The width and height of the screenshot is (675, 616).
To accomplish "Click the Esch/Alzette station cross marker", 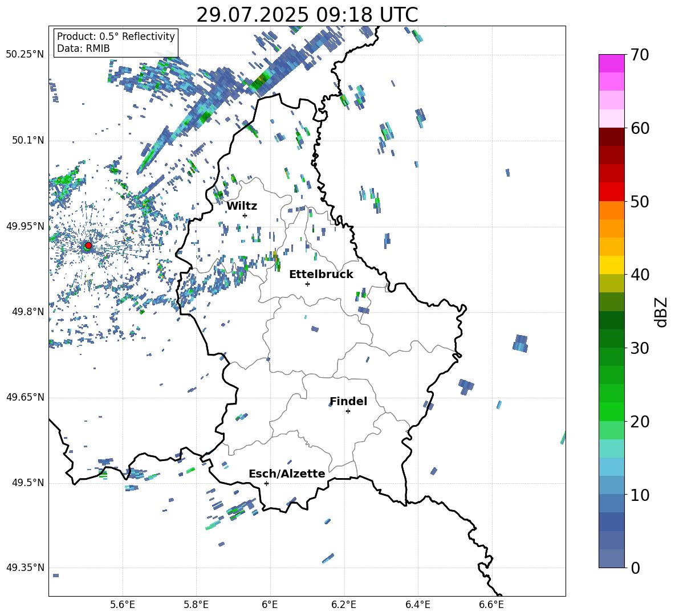I will point(266,483).
